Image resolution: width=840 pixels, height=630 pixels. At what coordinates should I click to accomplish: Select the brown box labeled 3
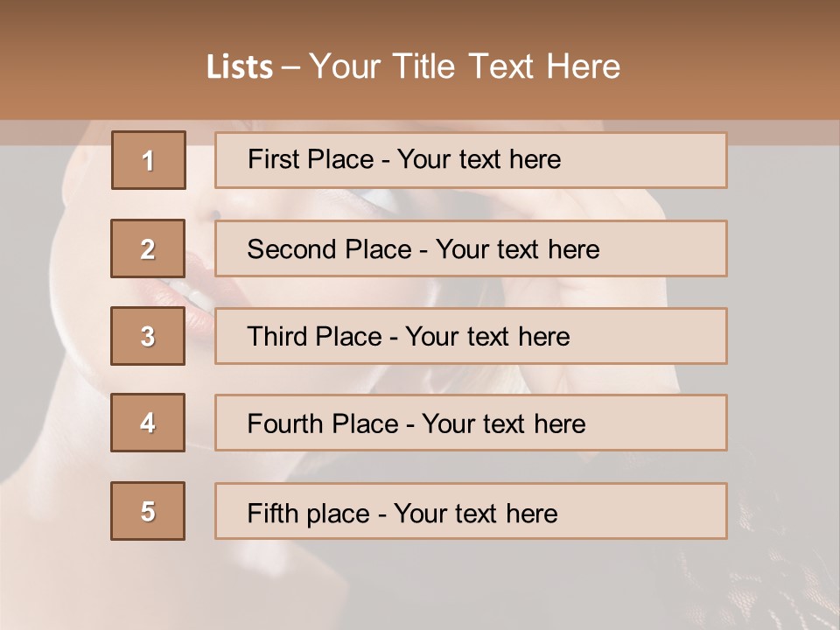(148, 336)
